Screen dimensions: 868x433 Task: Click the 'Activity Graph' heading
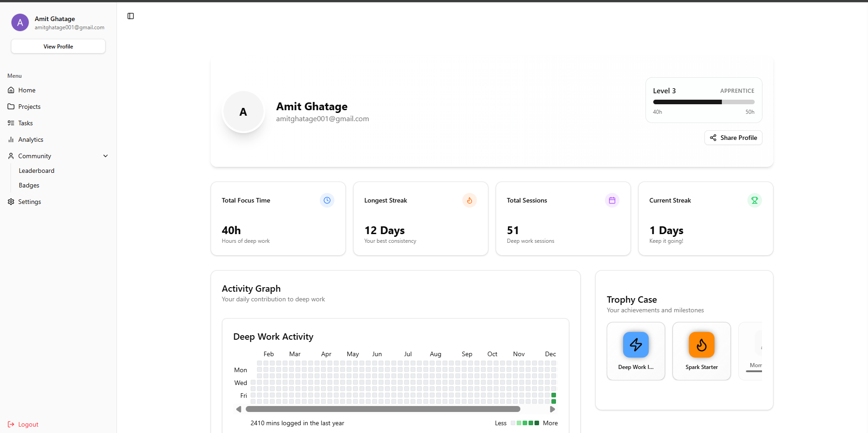(x=251, y=289)
